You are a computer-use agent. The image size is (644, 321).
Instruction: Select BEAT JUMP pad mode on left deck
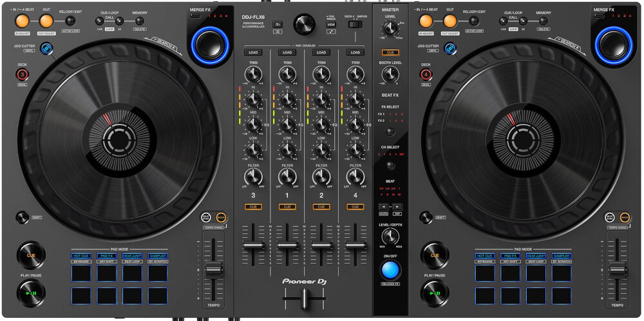(132, 256)
